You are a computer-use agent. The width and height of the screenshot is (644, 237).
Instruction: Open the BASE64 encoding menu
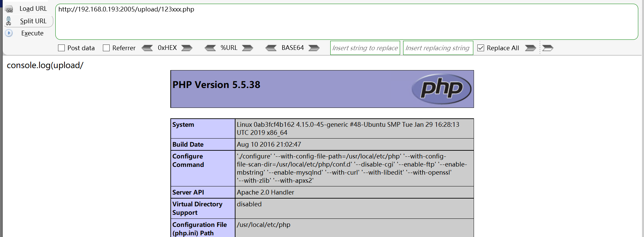pyautogui.click(x=293, y=48)
